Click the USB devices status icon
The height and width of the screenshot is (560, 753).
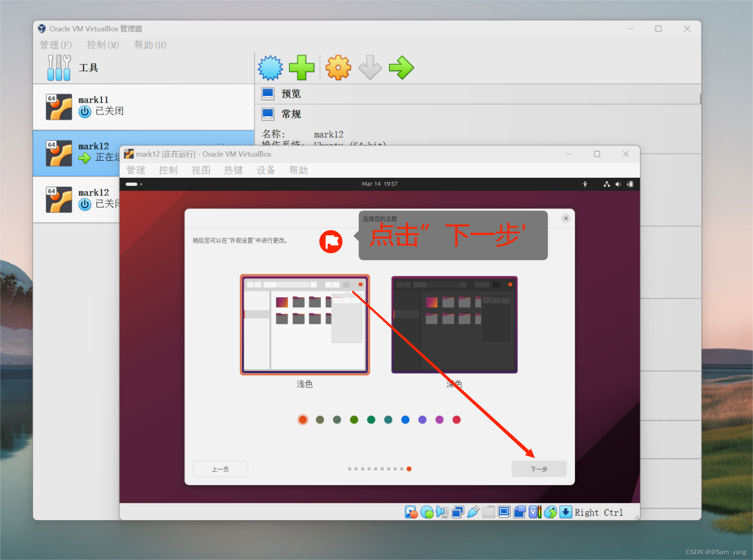(473, 512)
